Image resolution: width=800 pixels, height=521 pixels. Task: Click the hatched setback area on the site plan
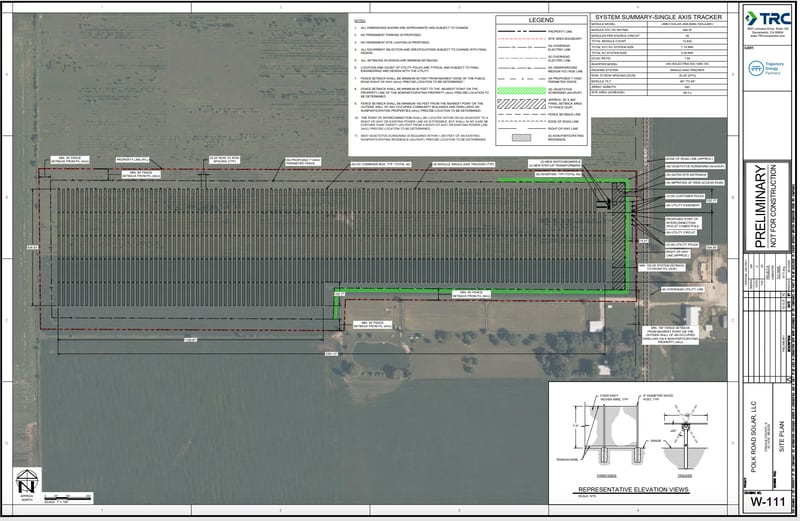(618, 237)
